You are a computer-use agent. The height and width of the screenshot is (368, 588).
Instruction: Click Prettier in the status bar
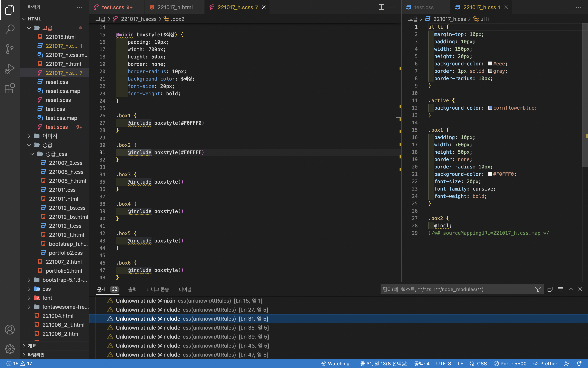click(x=545, y=364)
